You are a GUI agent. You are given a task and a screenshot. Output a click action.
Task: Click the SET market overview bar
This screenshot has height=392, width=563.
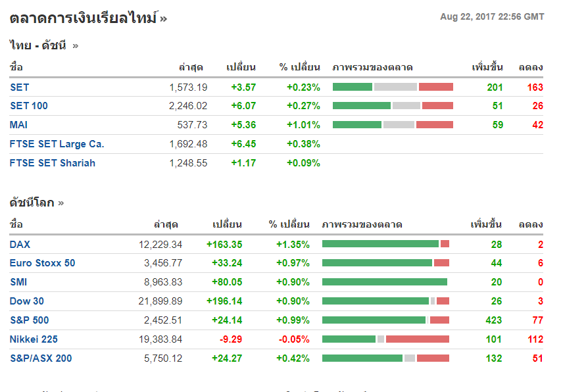coord(393,87)
